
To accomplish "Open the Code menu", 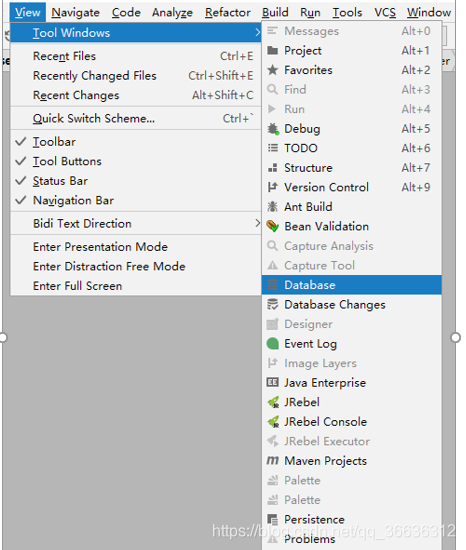I will [126, 13].
